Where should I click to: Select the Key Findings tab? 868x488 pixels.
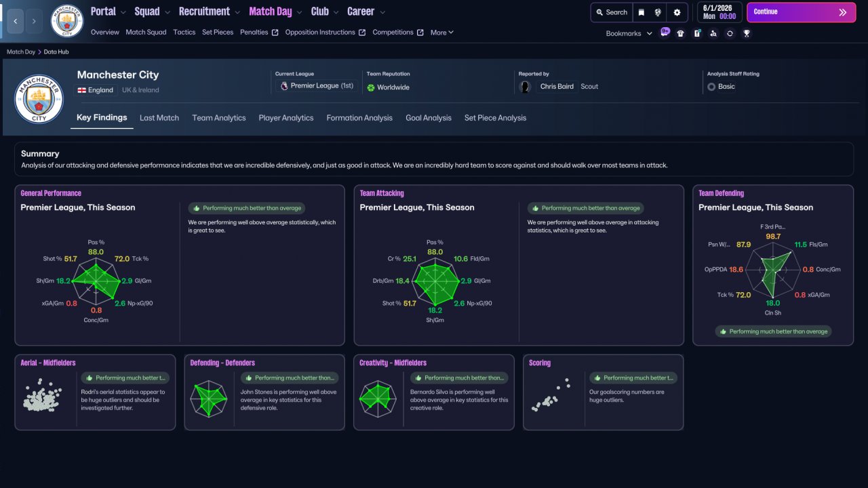102,117
